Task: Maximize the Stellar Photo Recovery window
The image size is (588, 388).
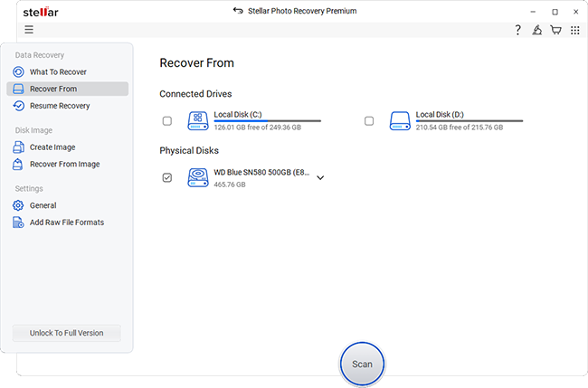Action: click(555, 12)
